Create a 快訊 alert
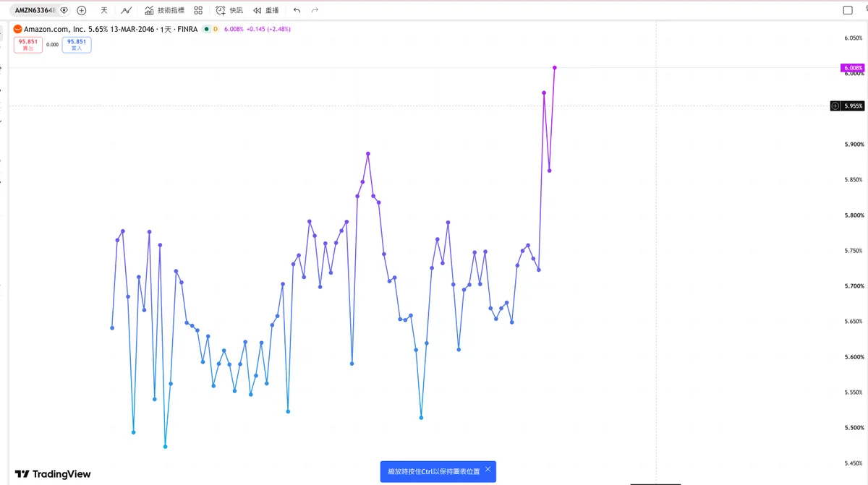 pyautogui.click(x=229, y=10)
